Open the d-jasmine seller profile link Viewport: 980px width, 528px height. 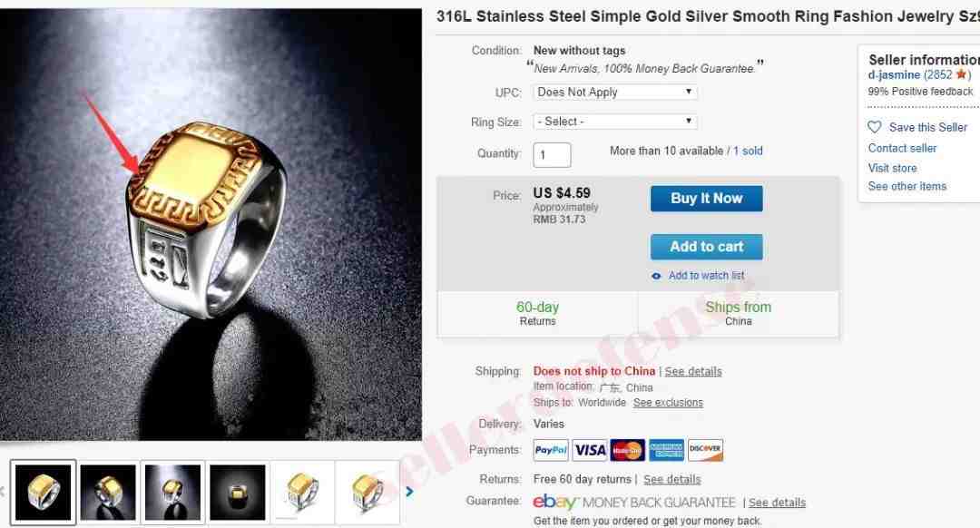pyautogui.click(x=894, y=75)
